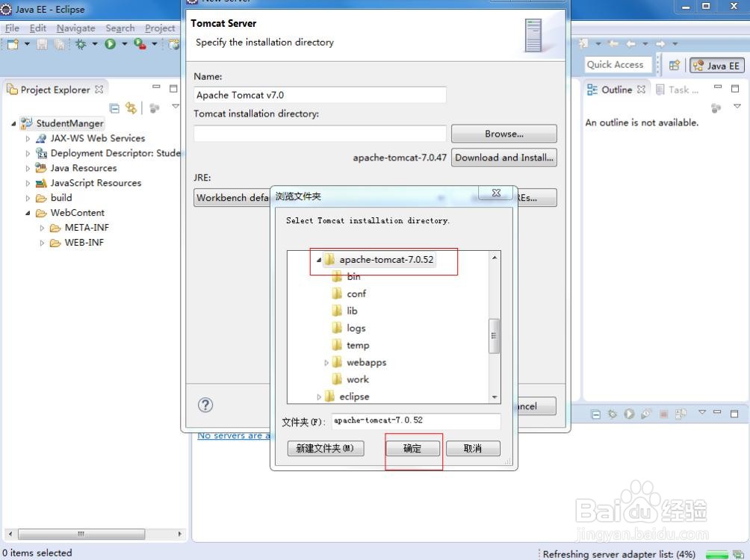This screenshot has width=750, height=560.
Task: Open the File menu
Action: 12,28
